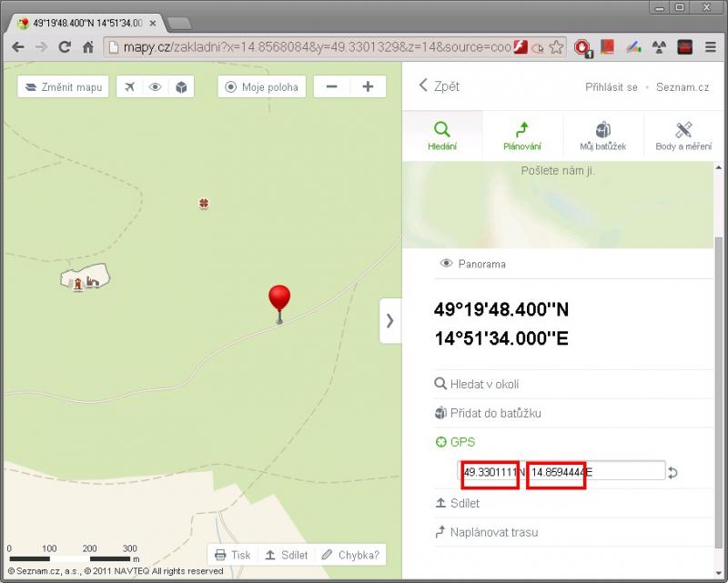Click the red map pin marker
This screenshot has height=583, width=728.
point(279,299)
